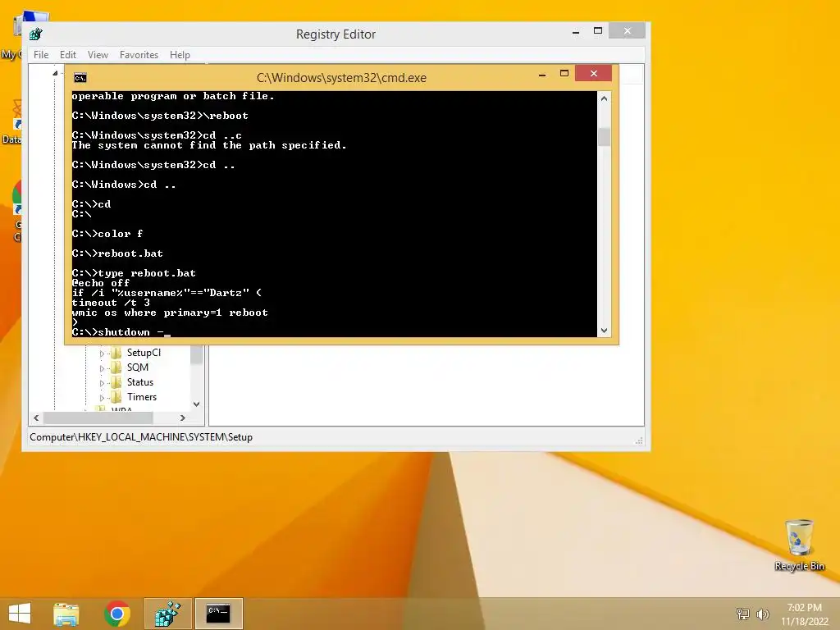This screenshot has height=630, width=840.
Task: Minimize the cmd.exe window
Action: coord(542,74)
